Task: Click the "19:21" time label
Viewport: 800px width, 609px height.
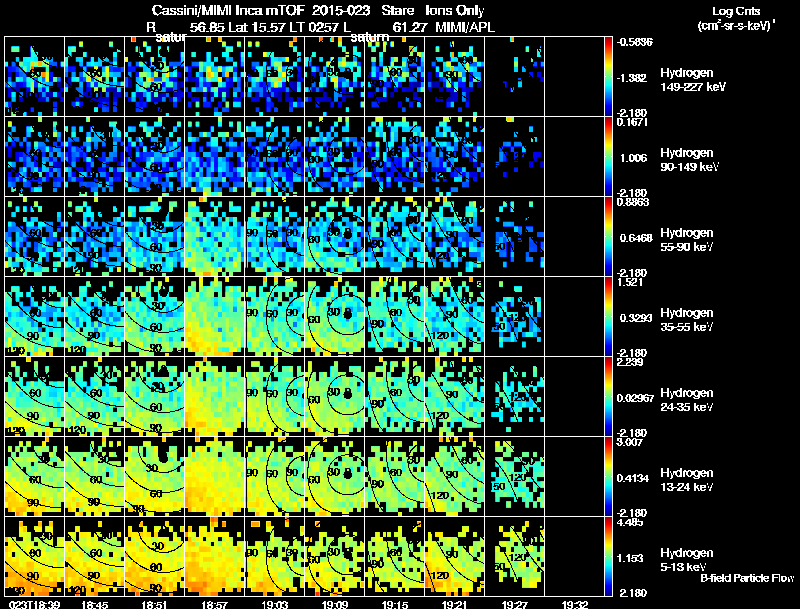Action: (455, 604)
